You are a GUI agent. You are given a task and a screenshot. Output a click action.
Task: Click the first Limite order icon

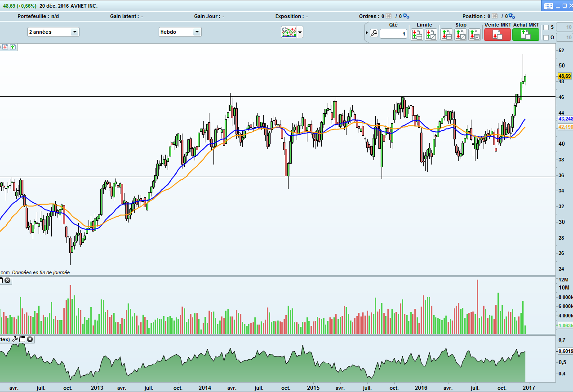pyautogui.click(x=417, y=35)
